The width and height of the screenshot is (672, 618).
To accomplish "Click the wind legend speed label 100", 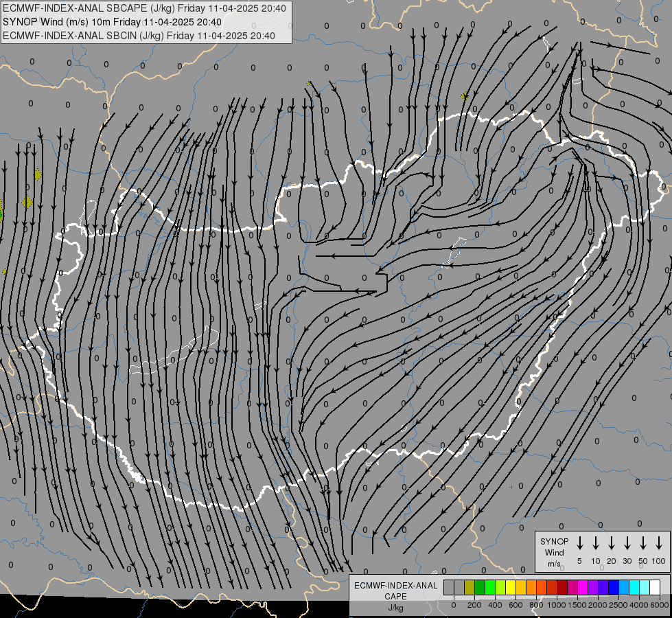I will (x=659, y=561).
